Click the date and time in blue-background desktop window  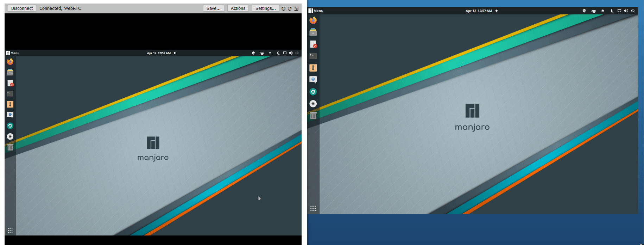(x=479, y=11)
